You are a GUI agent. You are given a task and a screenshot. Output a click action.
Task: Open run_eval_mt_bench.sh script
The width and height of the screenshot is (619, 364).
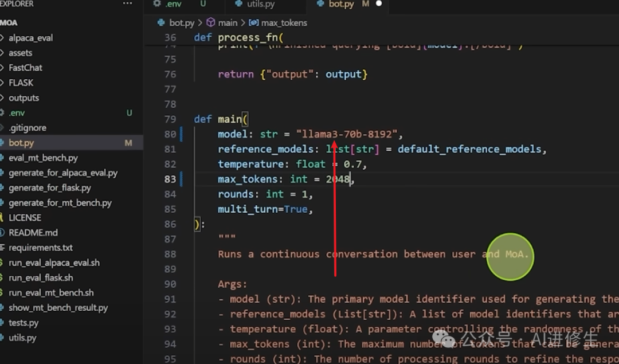click(x=52, y=293)
